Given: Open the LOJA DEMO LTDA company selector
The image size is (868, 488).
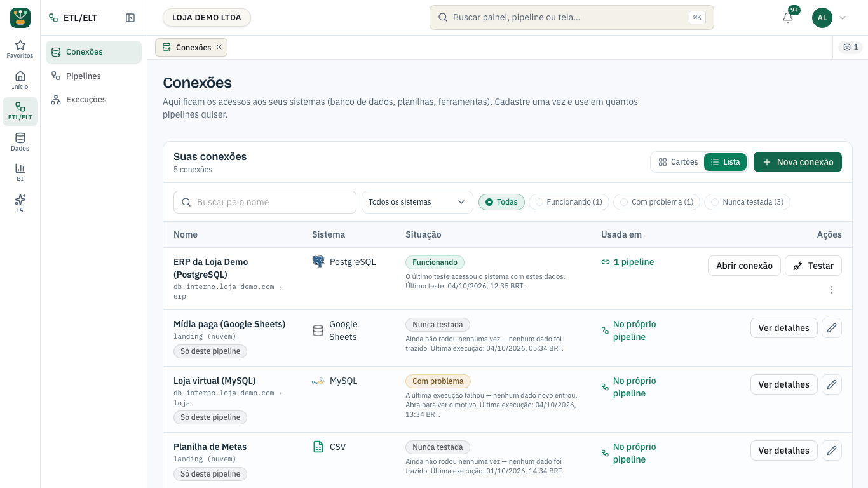Looking at the screenshot, I should 207,18.
